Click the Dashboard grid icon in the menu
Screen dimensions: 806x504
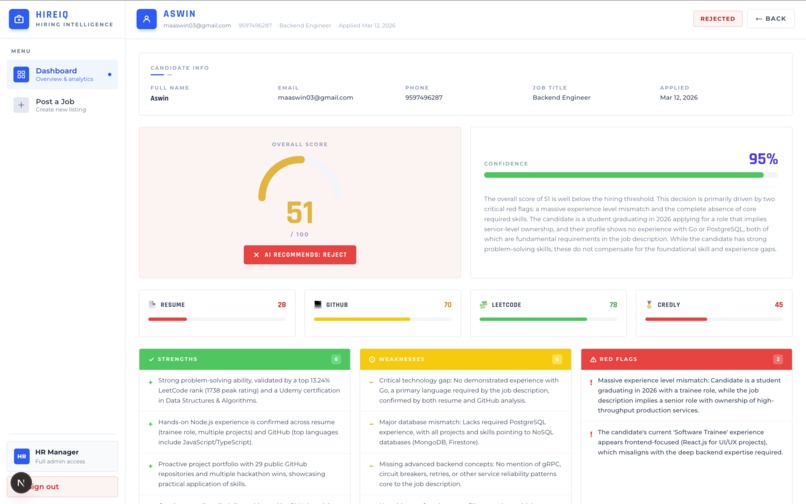click(x=21, y=75)
